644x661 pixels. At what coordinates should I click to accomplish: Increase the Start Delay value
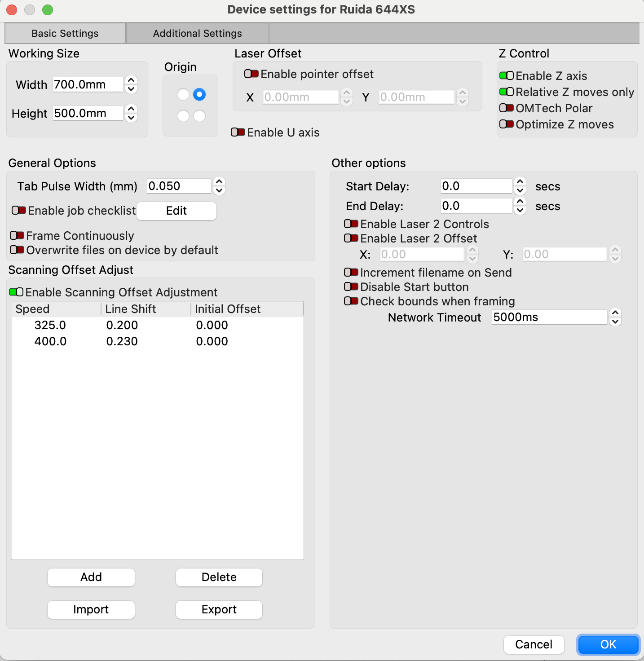coord(520,181)
